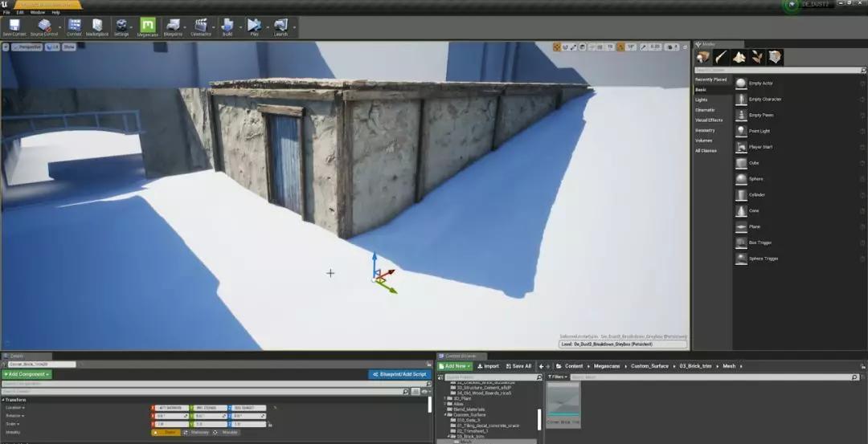Switch to the Lights category
868x444 pixels.
coord(702,100)
